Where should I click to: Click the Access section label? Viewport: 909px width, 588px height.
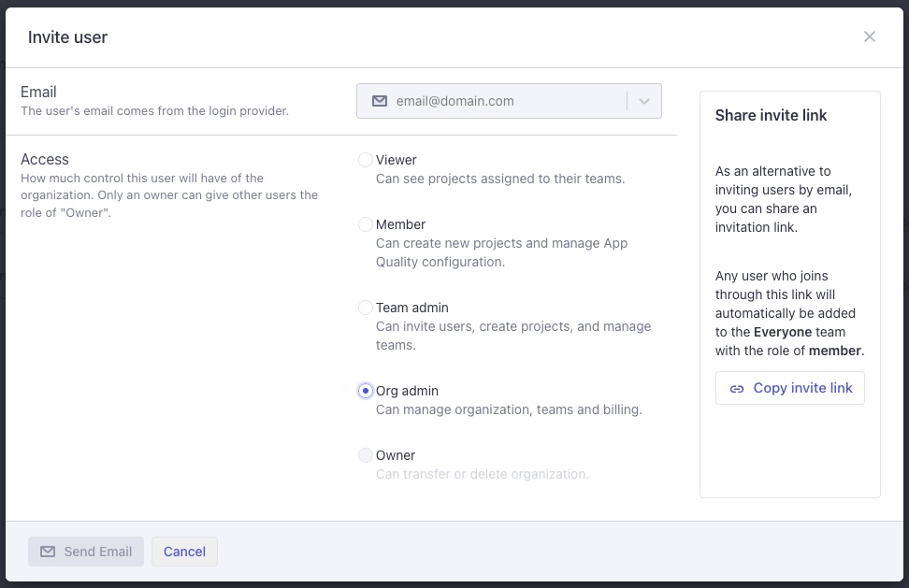click(45, 159)
